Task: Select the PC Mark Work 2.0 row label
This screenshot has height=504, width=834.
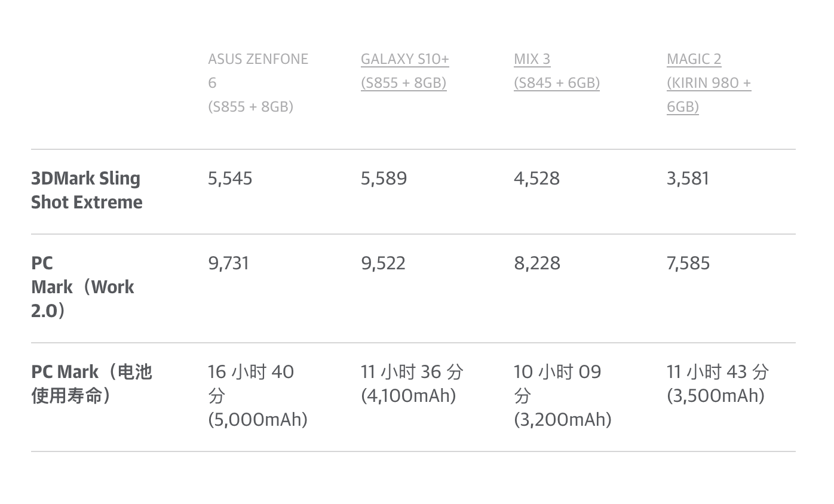Action: (x=82, y=287)
